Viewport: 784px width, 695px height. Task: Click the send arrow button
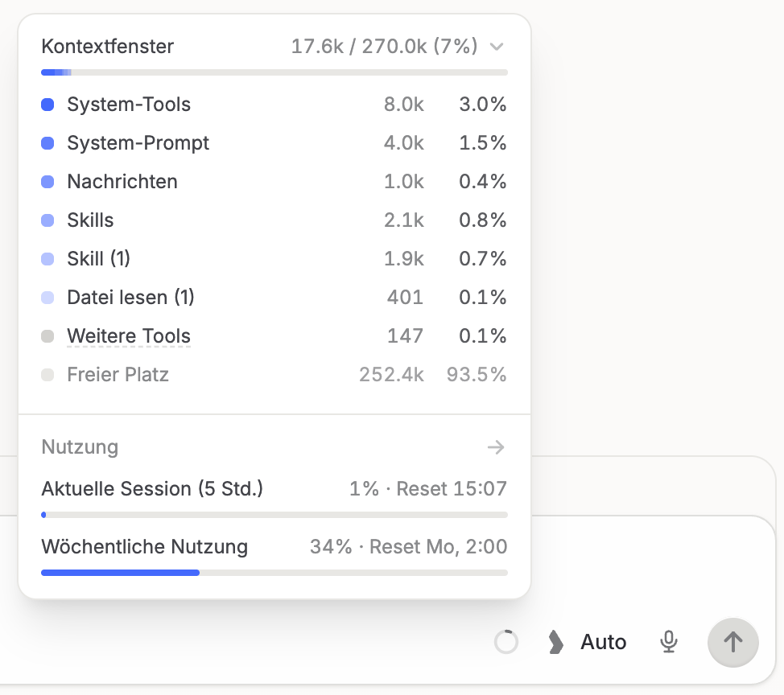pos(733,642)
